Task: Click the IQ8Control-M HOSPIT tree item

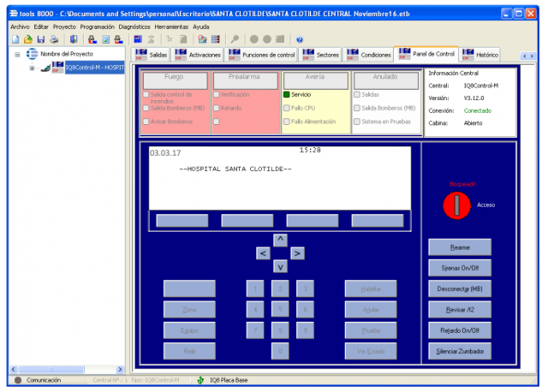Action: (94, 67)
